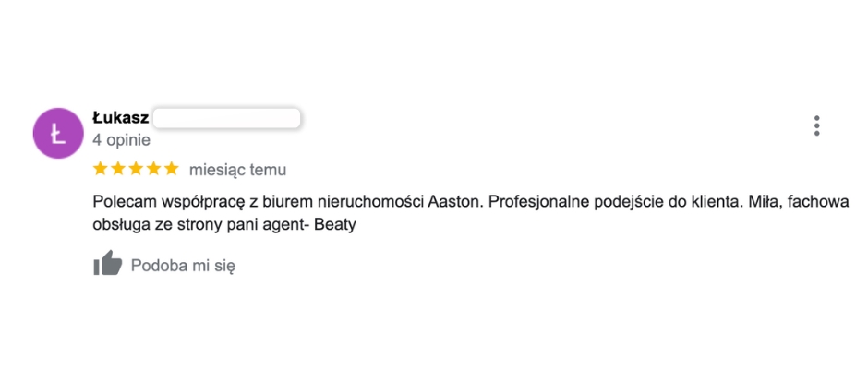
Task: Click the 'miesiąc temu' timestamp
Action: click(237, 170)
